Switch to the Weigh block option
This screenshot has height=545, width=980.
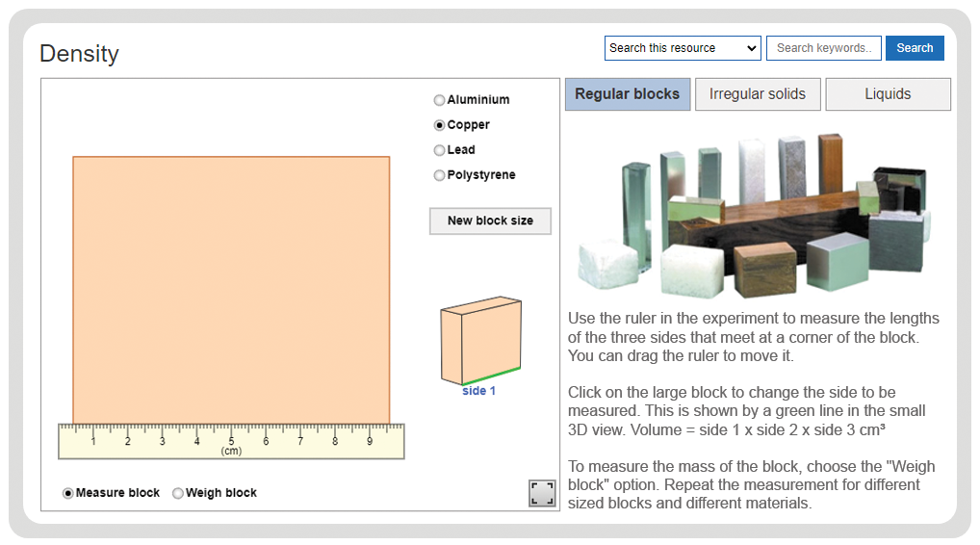178,493
